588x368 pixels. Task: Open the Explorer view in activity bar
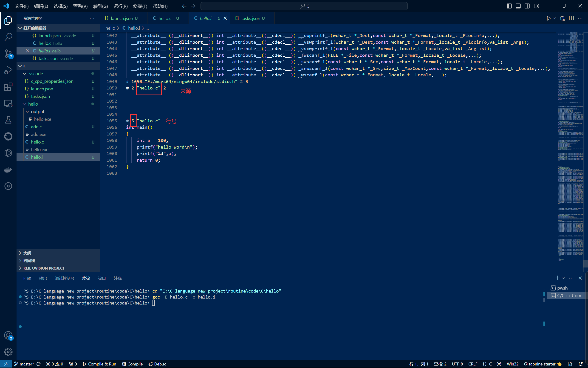click(x=8, y=20)
